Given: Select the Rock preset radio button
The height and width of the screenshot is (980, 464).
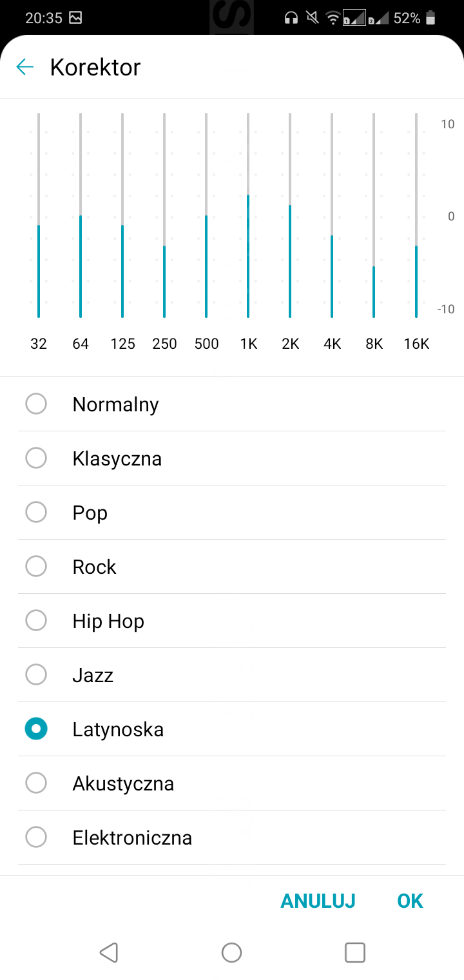Looking at the screenshot, I should coord(36,567).
